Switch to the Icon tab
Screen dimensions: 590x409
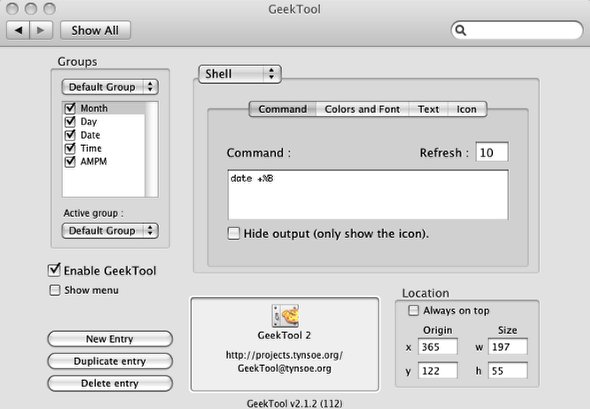point(467,109)
